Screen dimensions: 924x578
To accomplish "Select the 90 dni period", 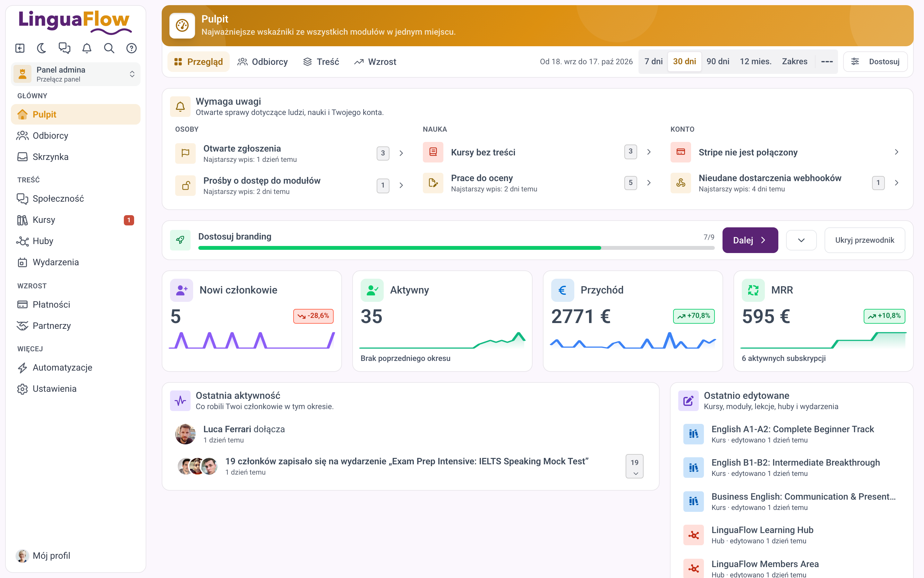I will coord(718,62).
